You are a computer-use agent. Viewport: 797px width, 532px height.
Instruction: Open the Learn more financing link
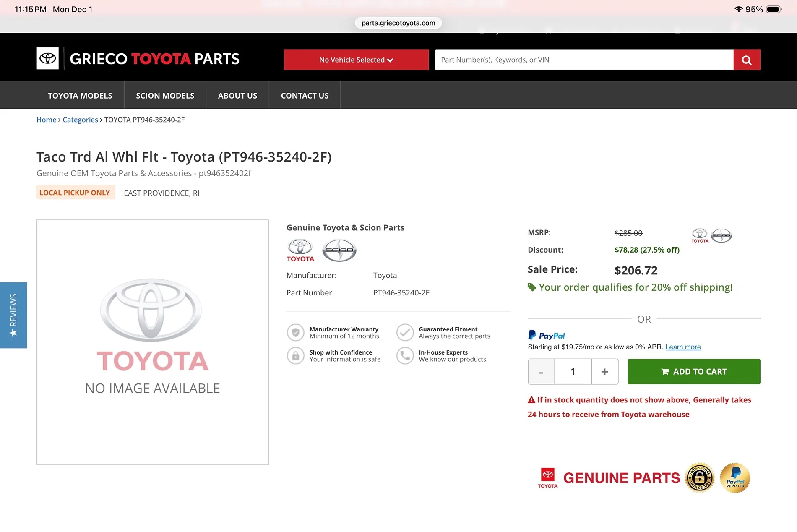point(682,347)
